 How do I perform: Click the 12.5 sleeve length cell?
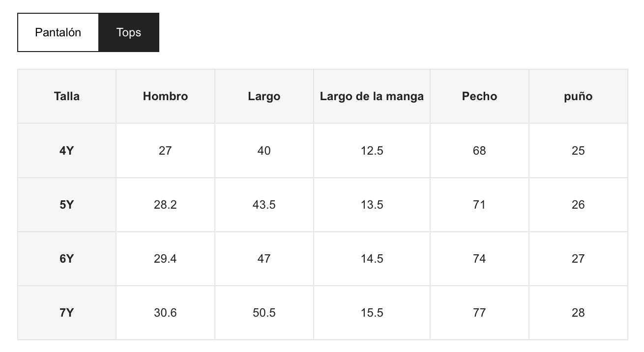(372, 151)
